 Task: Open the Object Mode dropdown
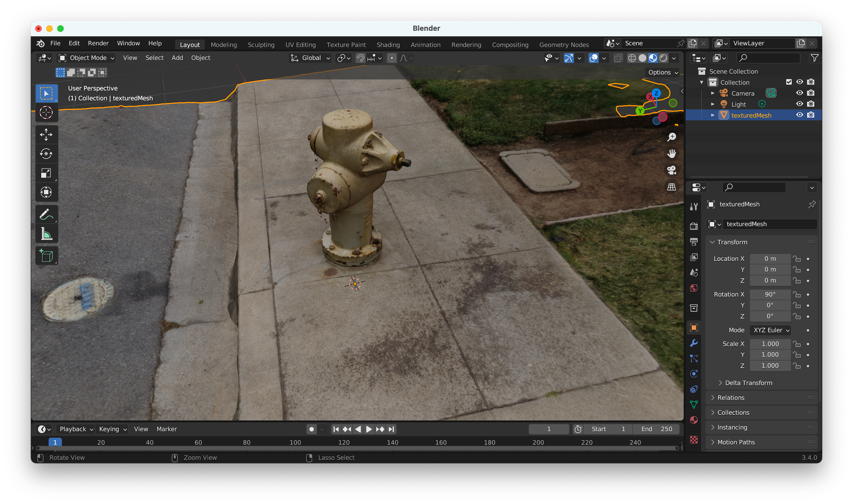(x=87, y=58)
